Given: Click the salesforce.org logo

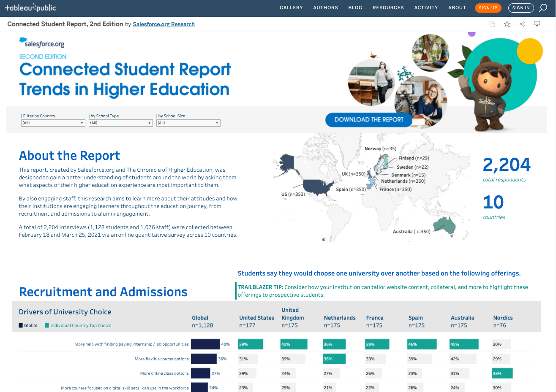Looking at the screenshot, I should tap(42, 42).
